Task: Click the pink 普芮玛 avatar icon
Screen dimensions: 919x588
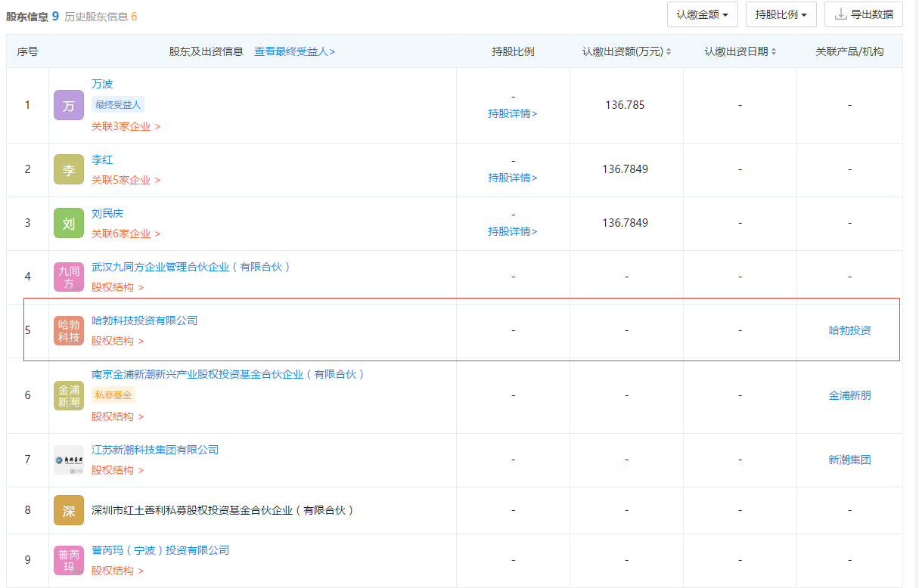Action: pyautogui.click(x=69, y=560)
